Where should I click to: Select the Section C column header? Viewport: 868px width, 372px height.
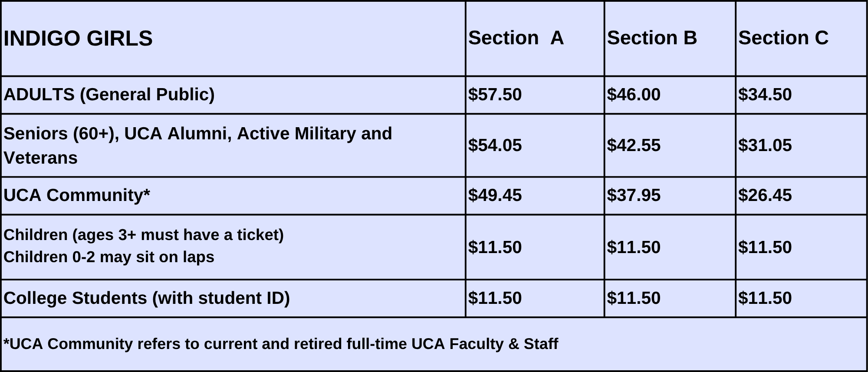tap(783, 38)
